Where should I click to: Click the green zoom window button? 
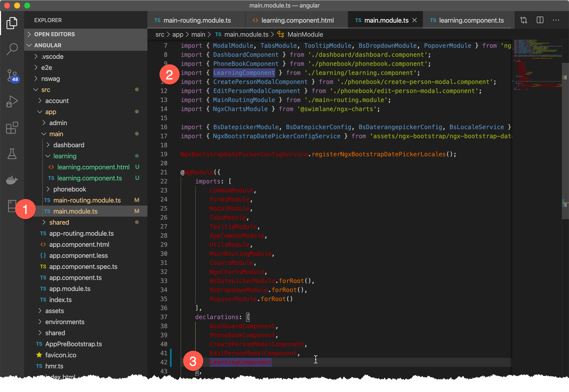coord(27,6)
